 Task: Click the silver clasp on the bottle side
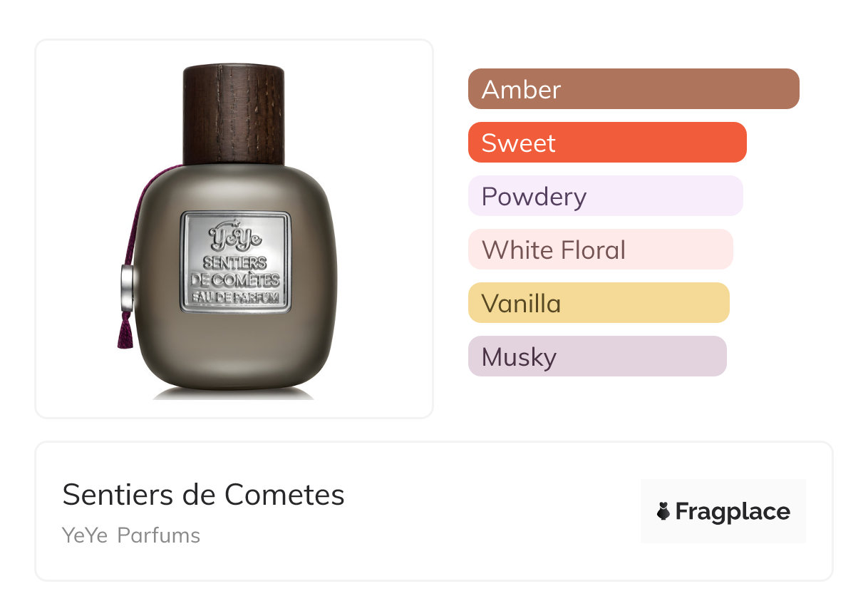[126, 287]
